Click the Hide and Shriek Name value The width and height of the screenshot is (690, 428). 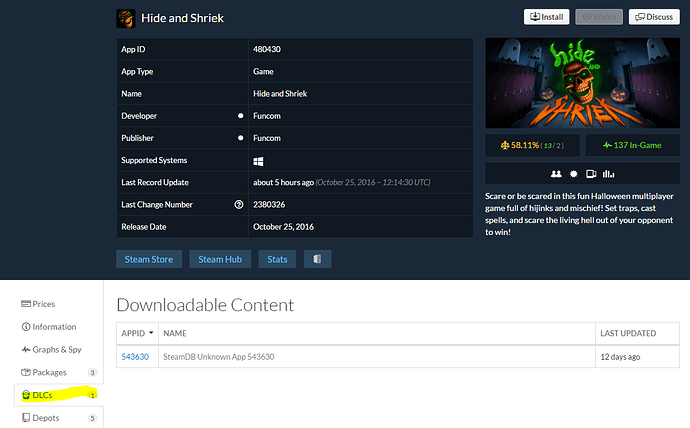coord(280,94)
